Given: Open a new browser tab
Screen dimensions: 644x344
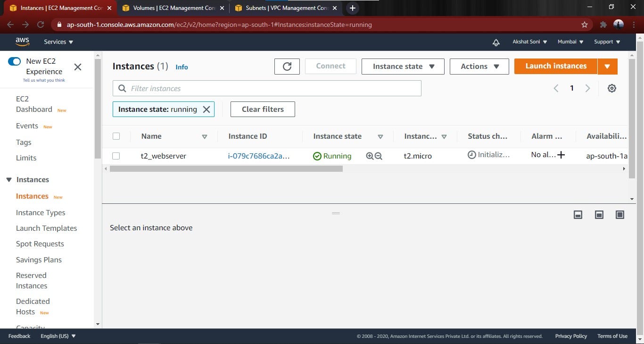Looking at the screenshot, I should click(352, 8).
